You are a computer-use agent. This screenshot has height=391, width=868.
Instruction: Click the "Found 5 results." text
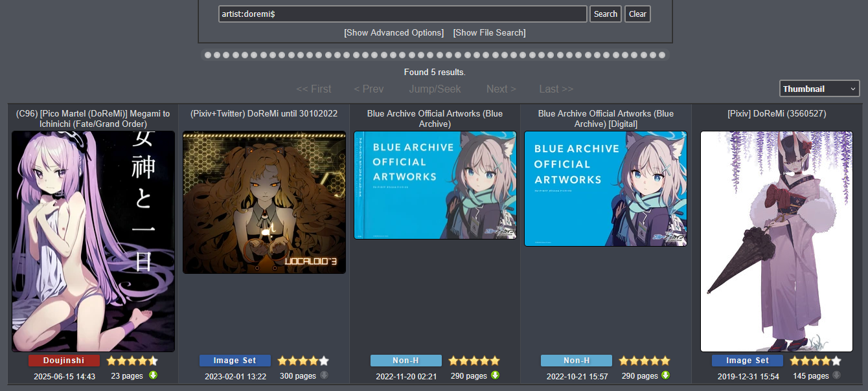tap(435, 72)
